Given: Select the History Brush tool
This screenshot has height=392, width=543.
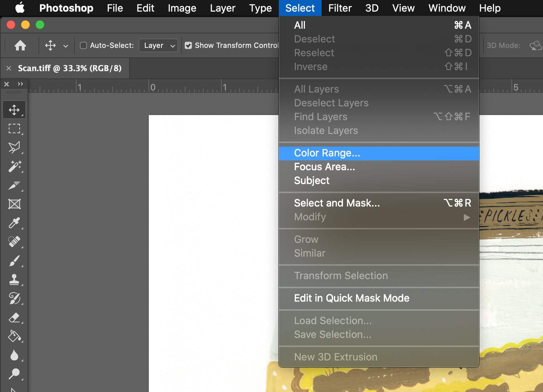Looking at the screenshot, I should 14,298.
